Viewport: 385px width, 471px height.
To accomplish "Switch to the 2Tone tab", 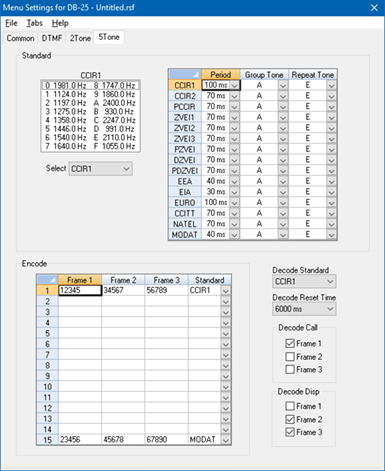I will click(x=80, y=38).
